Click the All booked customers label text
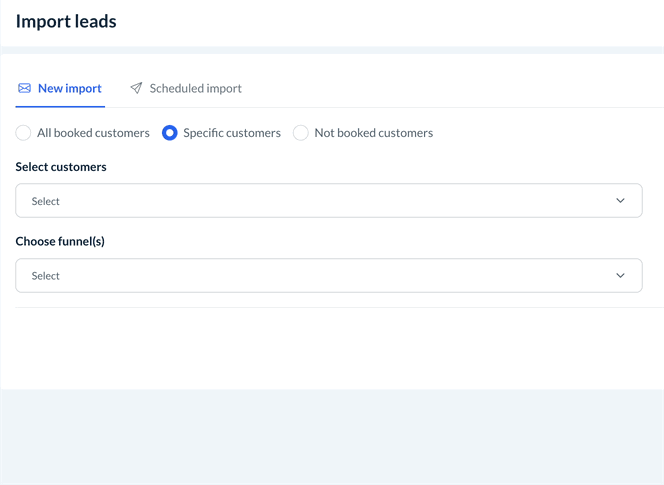Screen dimensions: 664x485 click(93, 133)
